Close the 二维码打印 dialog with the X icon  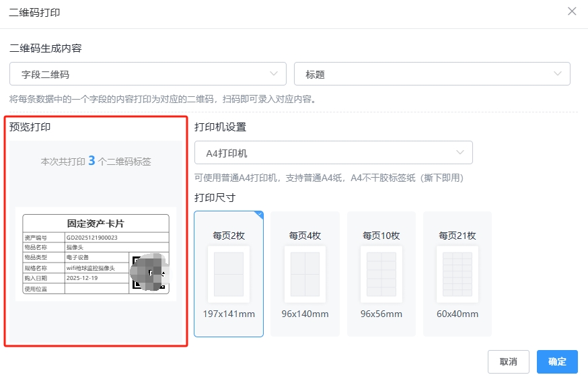pyautogui.click(x=572, y=11)
